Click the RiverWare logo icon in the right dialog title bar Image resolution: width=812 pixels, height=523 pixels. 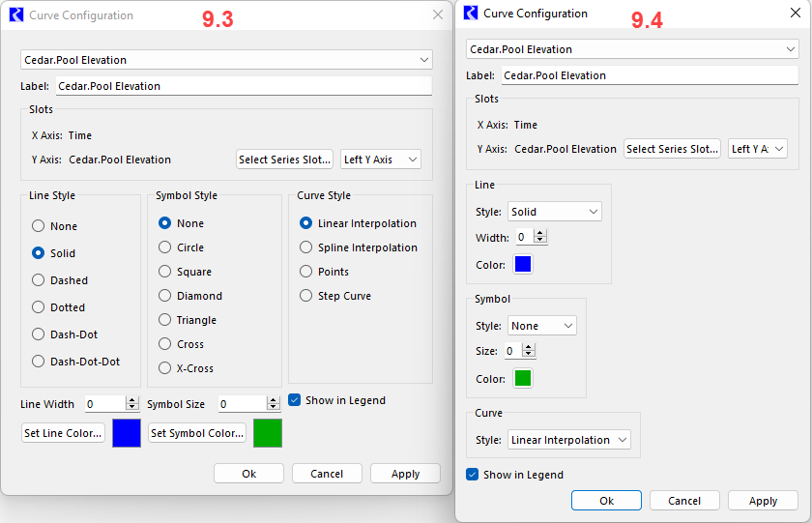(x=471, y=14)
